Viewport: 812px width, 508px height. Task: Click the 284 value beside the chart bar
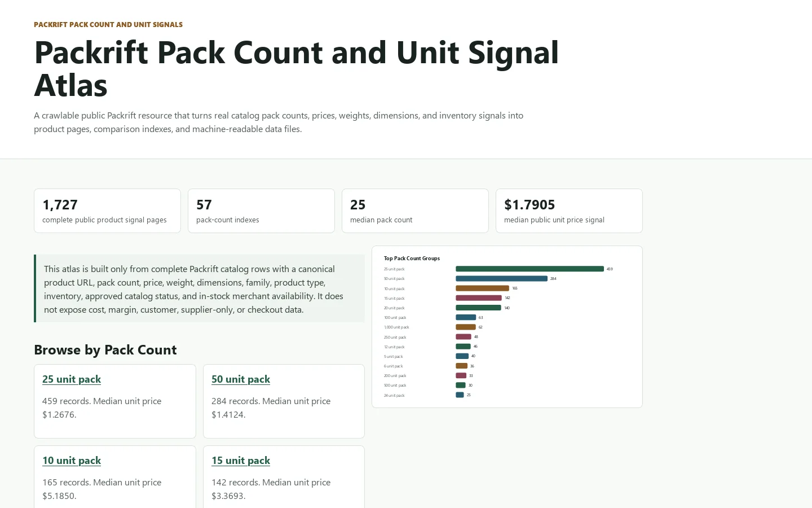(553, 279)
